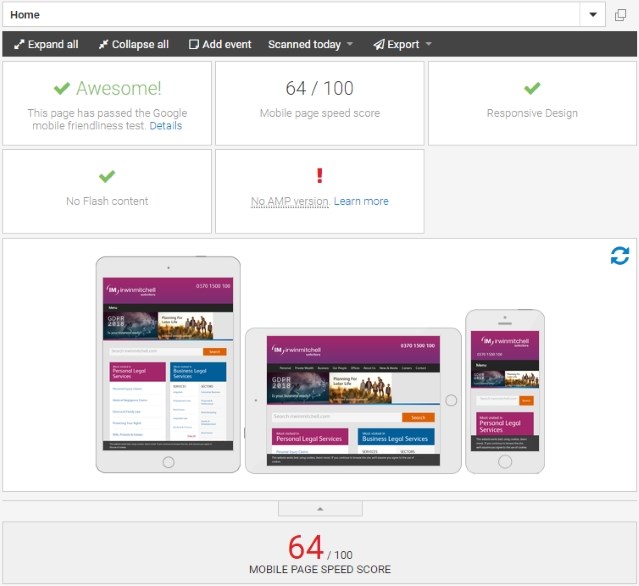The height and width of the screenshot is (586, 639).
Task: Open the Scanned today dropdown
Action: tap(310, 44)
